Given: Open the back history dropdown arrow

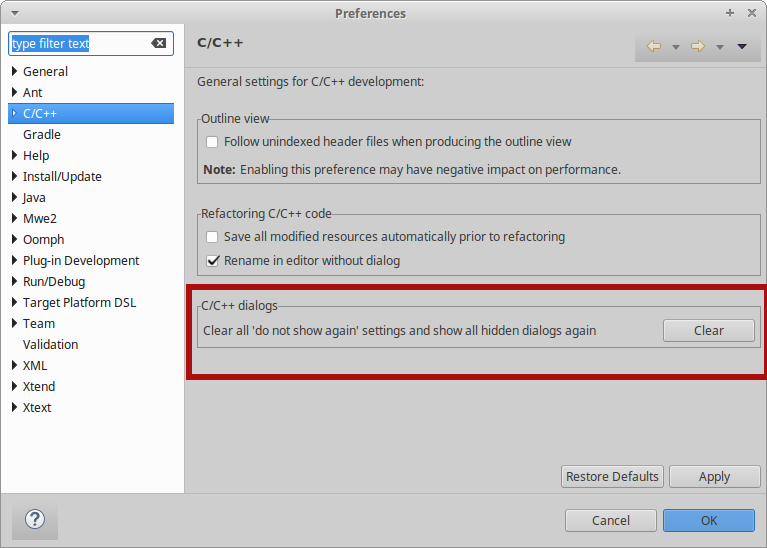Looking at the screenshot, I should click(x=676, y=47).
